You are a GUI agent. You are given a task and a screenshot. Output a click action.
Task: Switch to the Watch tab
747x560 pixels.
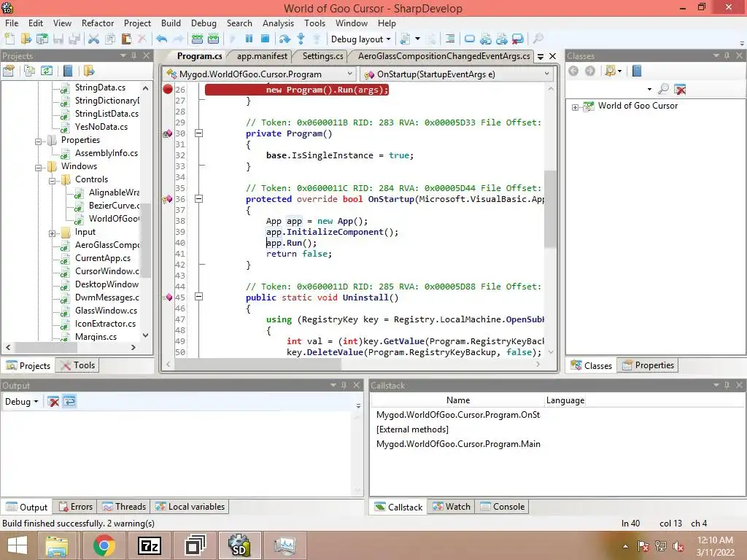[x=452, y=507]
